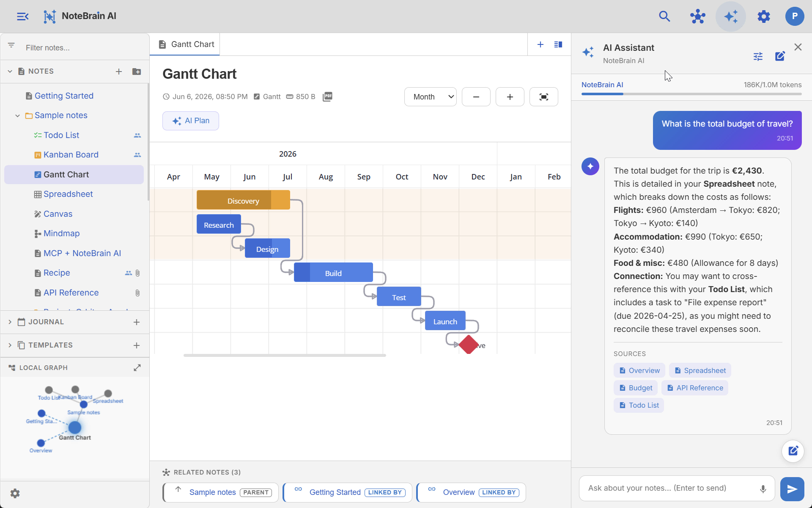This screenshot has width=812, height=508.
Task: Open the Getting Started note
Action: point(64,96)
